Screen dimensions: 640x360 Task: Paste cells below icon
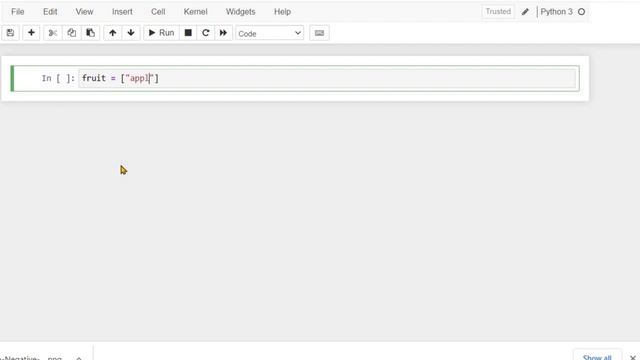(x=90, y=33)
